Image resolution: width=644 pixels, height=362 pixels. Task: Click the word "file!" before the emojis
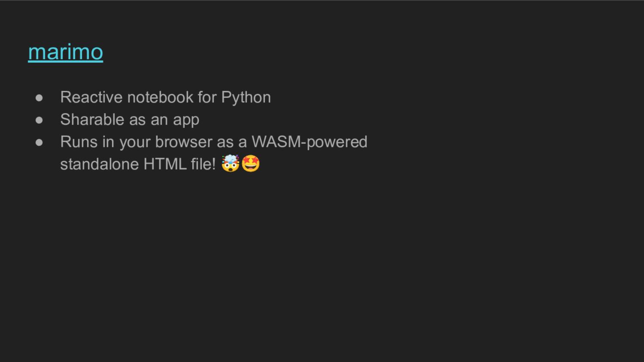coord(203,164)
